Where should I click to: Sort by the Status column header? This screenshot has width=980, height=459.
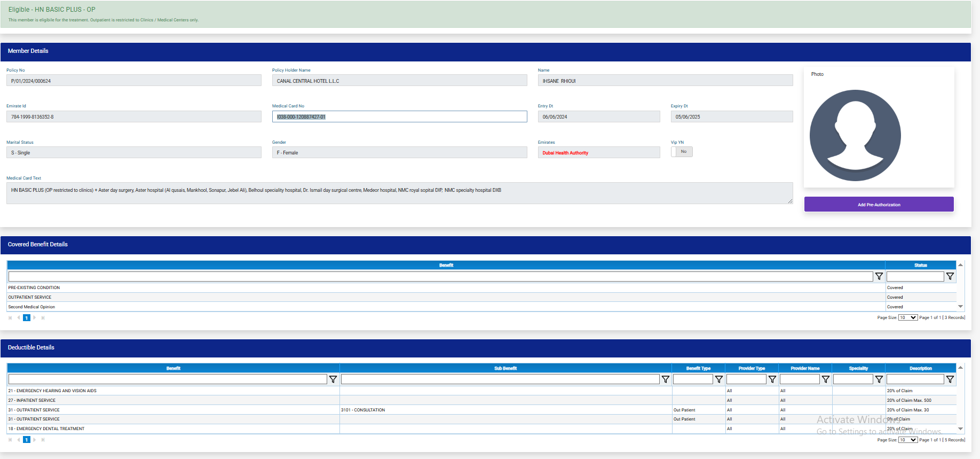920,265
